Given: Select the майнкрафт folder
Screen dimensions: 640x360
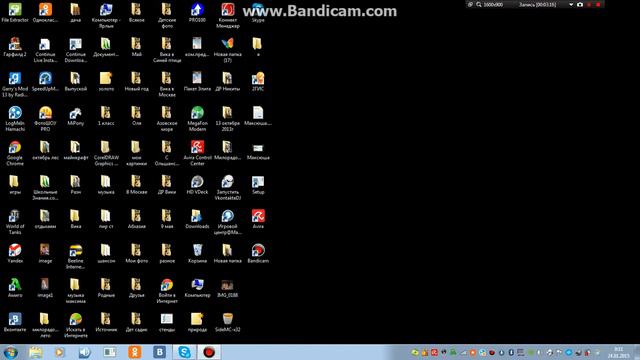Looking at the screenshot, I should [76, 150].
